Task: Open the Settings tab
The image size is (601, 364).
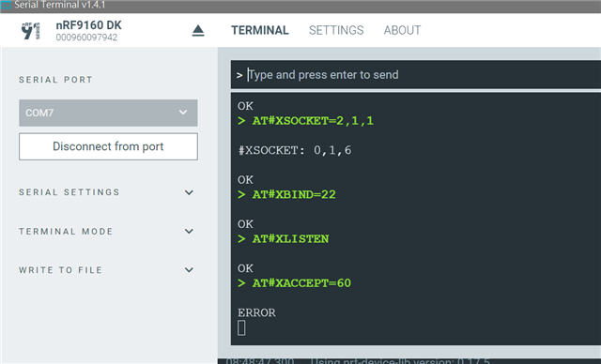Action: click(336, 30)
